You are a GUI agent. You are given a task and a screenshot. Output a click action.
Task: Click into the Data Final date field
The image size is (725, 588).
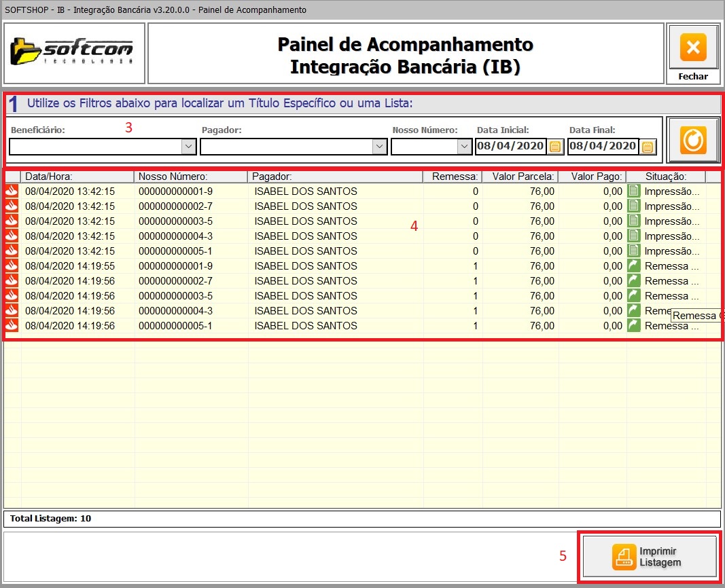(x=603, y=147)
